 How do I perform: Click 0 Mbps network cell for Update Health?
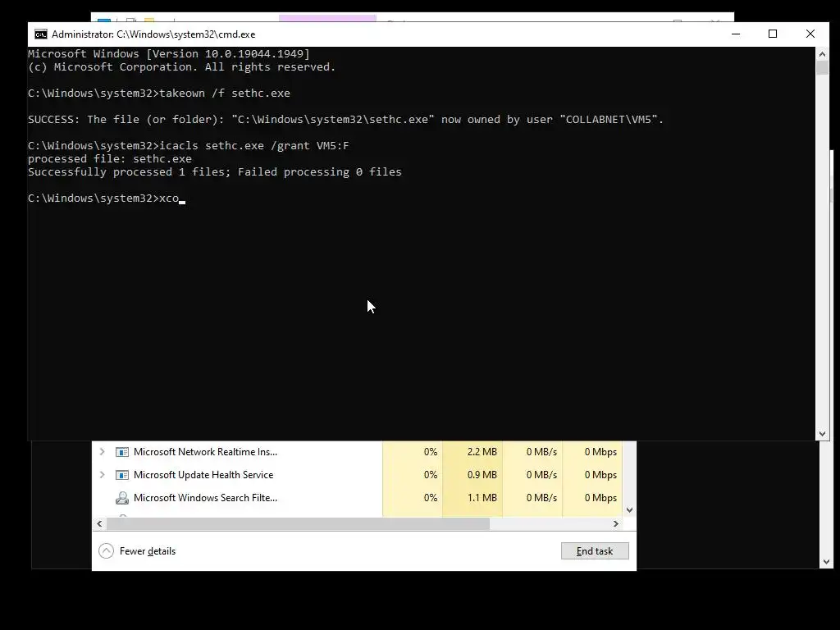(x=592, y=475)
